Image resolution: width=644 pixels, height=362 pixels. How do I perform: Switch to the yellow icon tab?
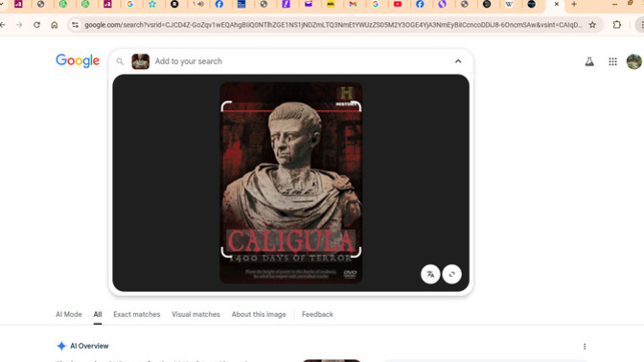click(331, 4)
